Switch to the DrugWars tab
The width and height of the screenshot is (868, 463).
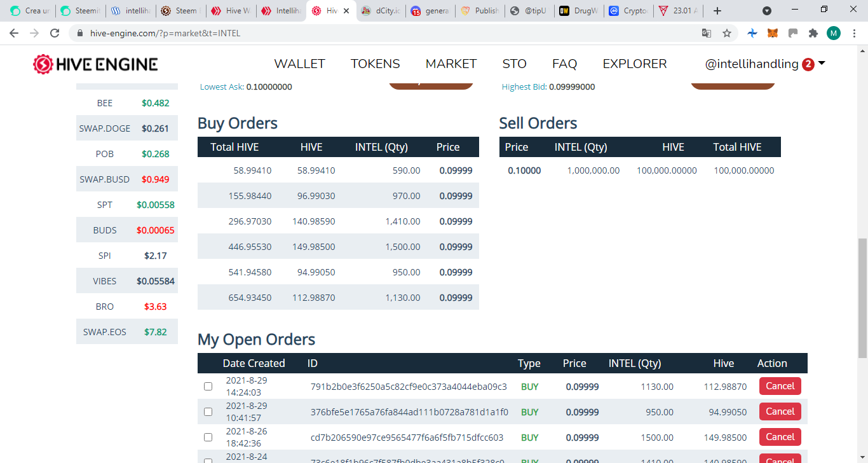pyautogui.click(x=580, y=11)
